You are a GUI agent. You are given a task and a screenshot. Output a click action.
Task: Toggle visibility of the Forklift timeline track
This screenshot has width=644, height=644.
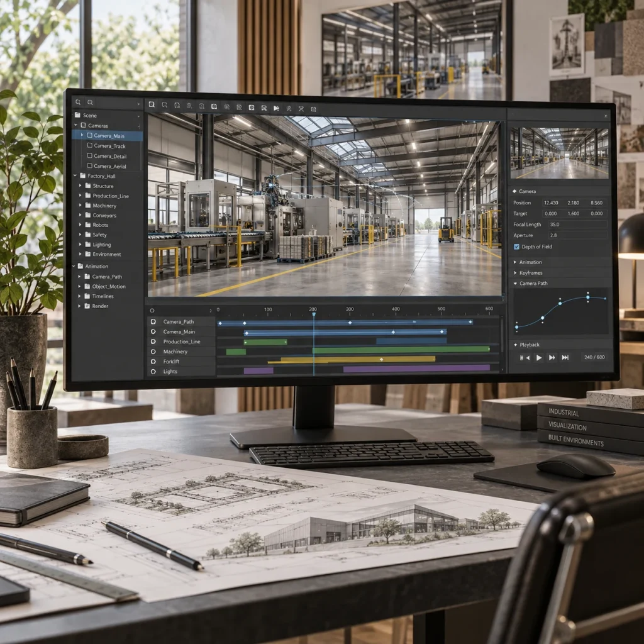153,362
